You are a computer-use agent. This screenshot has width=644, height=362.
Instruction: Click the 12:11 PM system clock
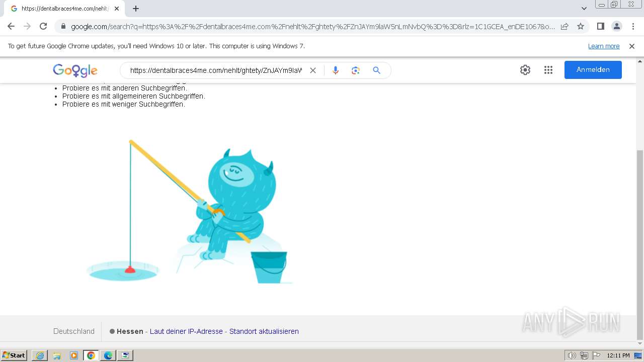click(618, 355)
